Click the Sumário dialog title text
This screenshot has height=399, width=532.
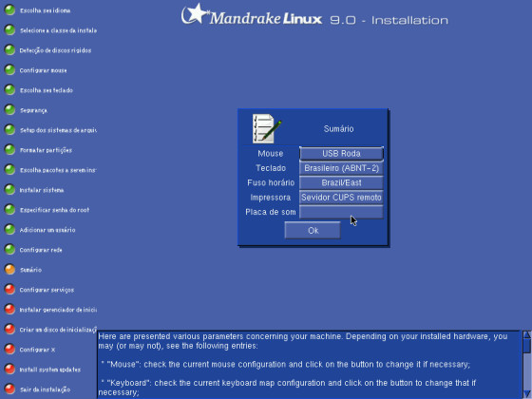point(338,128)
